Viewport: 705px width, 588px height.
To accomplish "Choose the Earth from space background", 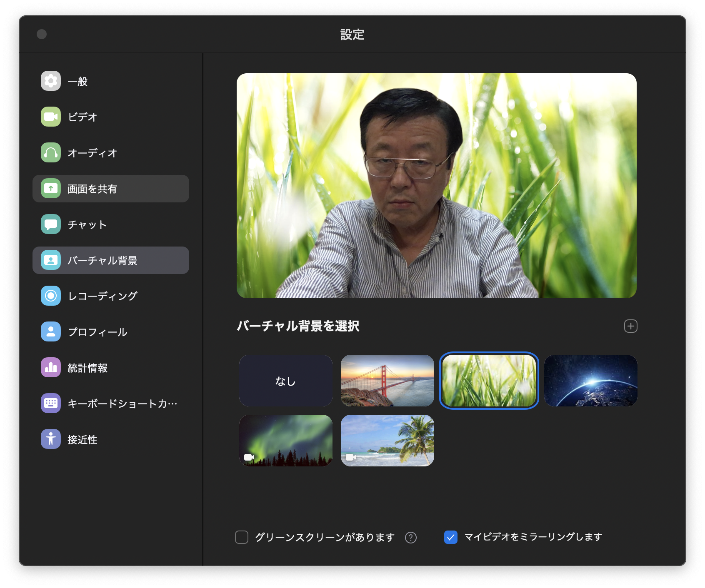I will click(x=591, y=381).
